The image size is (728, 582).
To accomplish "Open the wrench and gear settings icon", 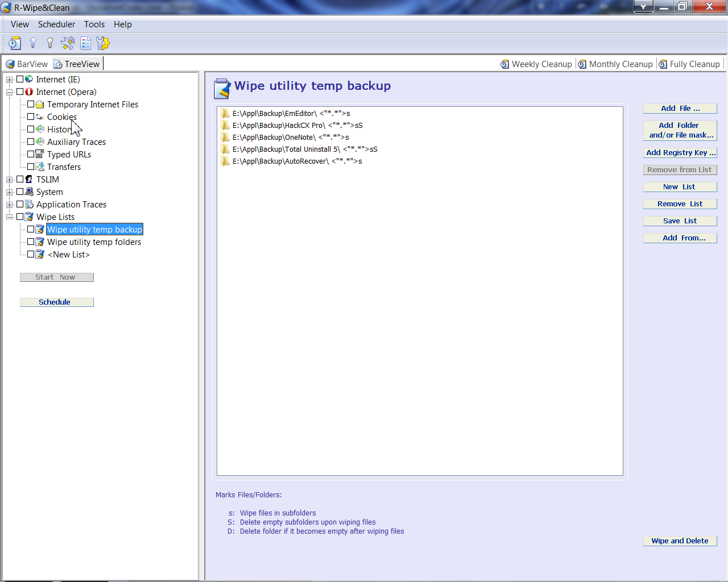I will coord(103,43).
